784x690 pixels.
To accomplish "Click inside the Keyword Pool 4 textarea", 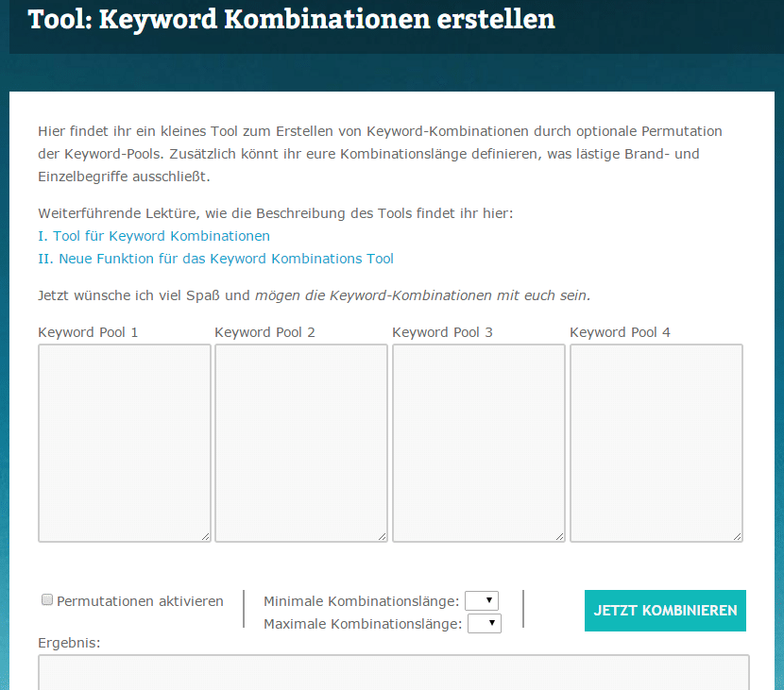I will (656, 443).
